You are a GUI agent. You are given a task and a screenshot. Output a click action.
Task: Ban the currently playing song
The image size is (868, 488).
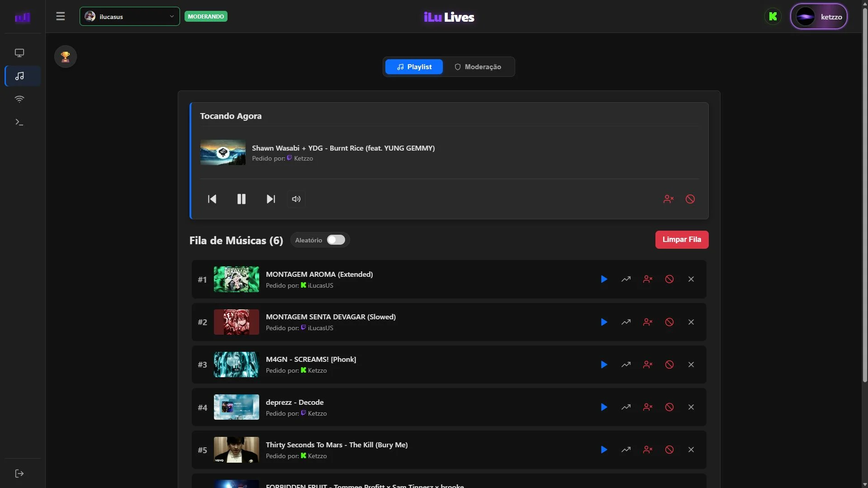[690, 199]
